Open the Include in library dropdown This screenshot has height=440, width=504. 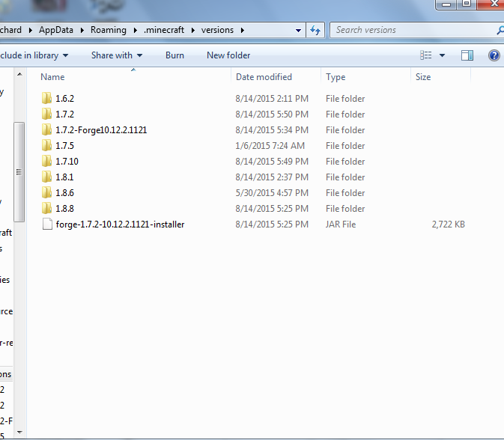(x=34, y=55)
